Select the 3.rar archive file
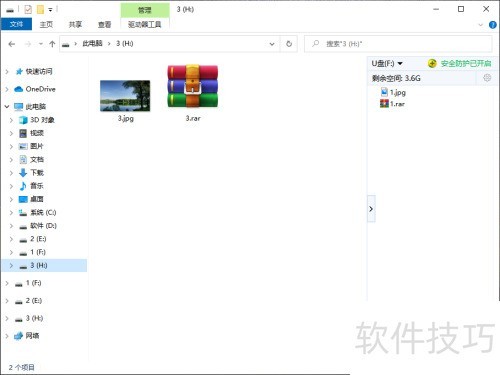The height and width of the screenshot is (375, 500). tap(193, 93)
